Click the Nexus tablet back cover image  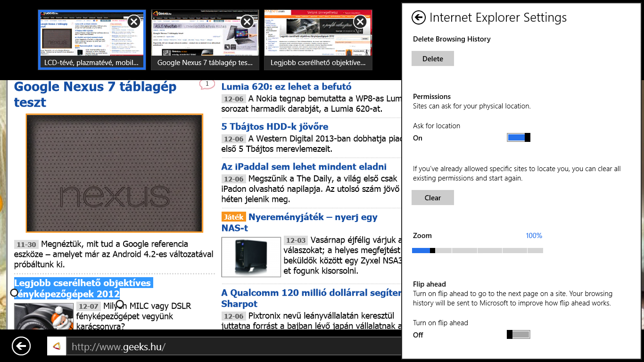[x=115, y=173]
